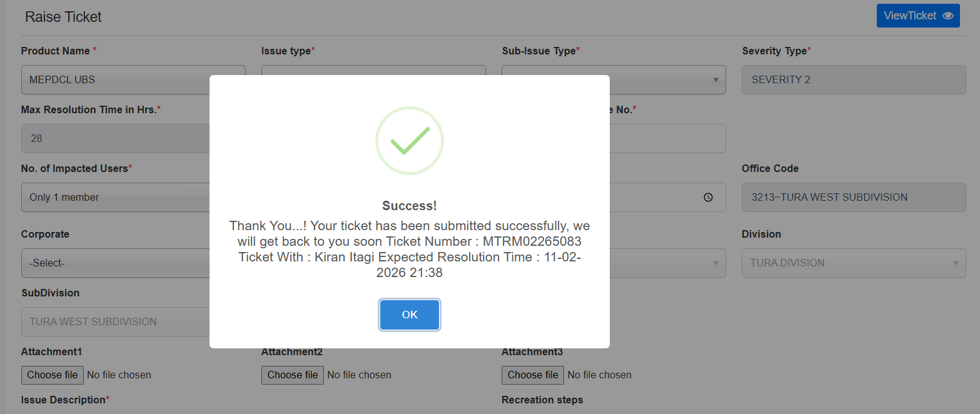Image resolution: width=980 pixels, height=414 pixels.
Task: Open the ViewTicket button
Action: [917, 16]
